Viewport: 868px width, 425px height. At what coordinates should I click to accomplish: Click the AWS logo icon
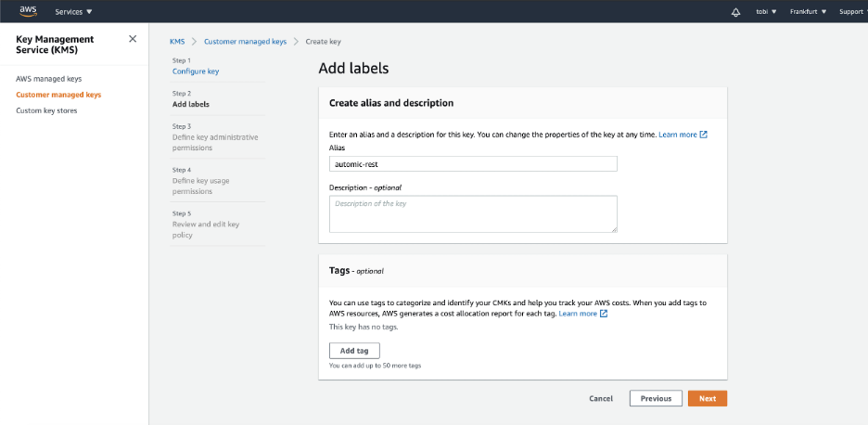pos(28,11)
